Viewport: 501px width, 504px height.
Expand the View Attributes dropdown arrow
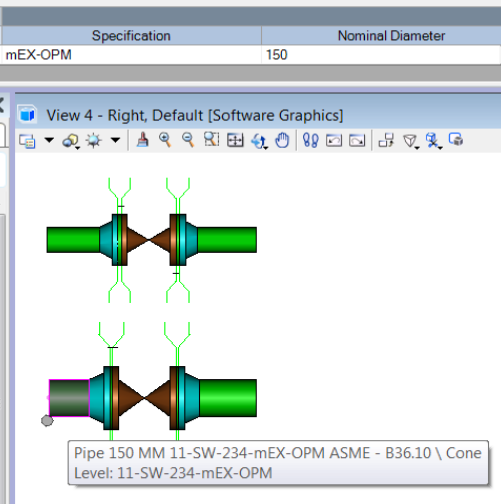coord(49,140)
